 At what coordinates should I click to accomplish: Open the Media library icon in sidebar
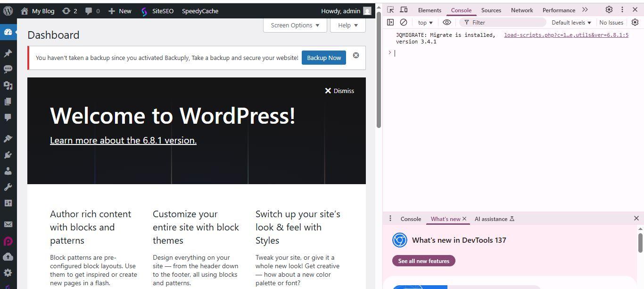[x=8, y=85]
